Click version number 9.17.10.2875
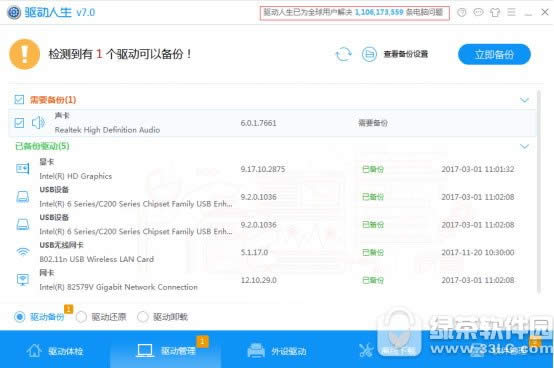The width and height of the screenshot is (554, 368). click(x=263, y=169)
